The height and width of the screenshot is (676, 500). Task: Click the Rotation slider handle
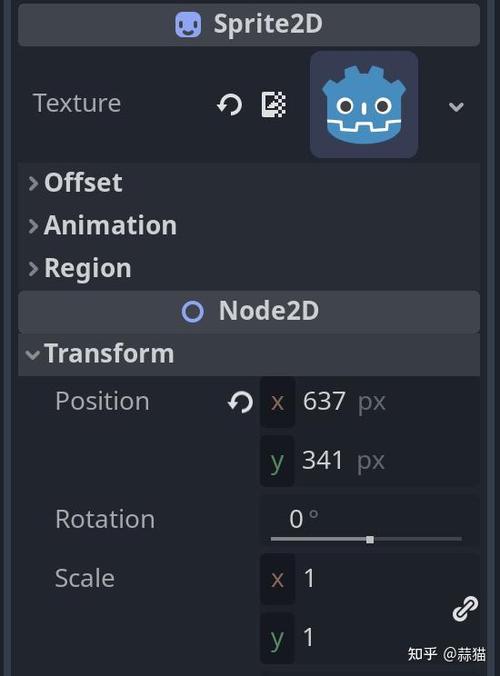pos(370,540)
